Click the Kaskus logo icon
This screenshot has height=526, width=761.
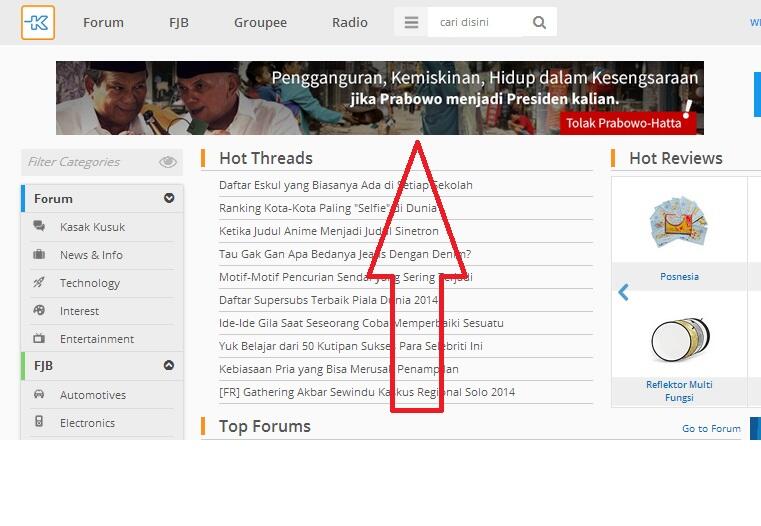pyautogui.click(x=38, y=22)
